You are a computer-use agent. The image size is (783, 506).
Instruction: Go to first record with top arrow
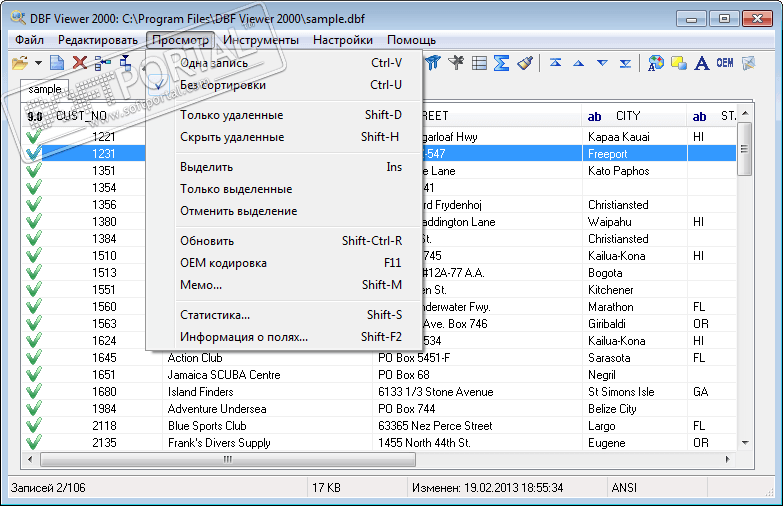point(555,63)
